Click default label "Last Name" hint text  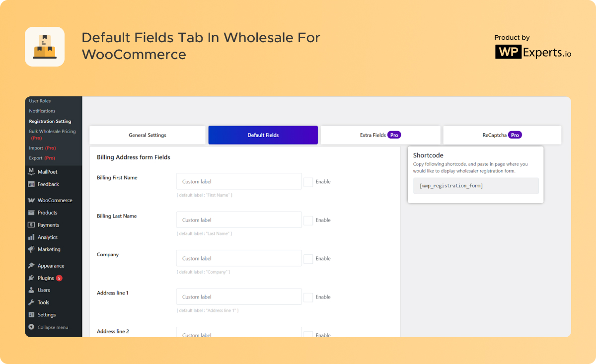pyautogui.click(x=204, y=233)
